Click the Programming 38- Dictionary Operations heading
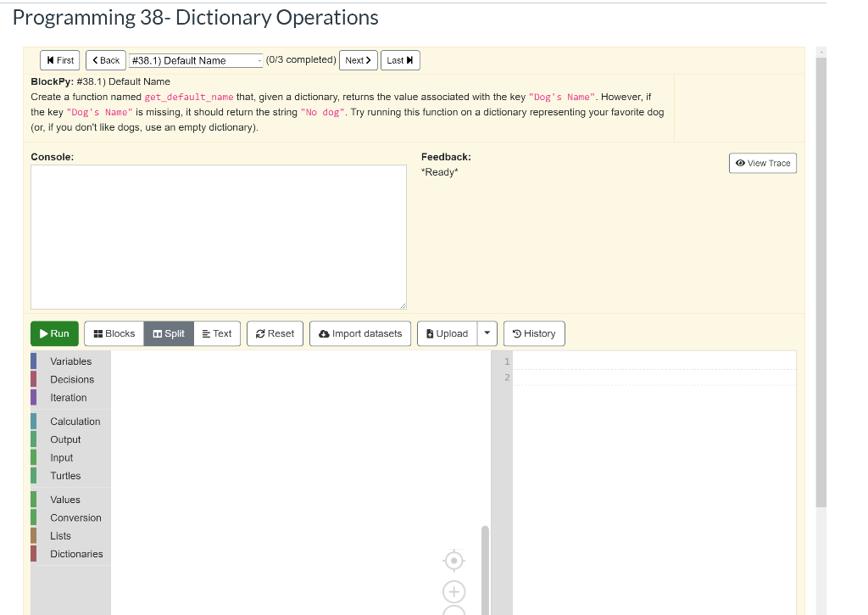 (196, 18)
